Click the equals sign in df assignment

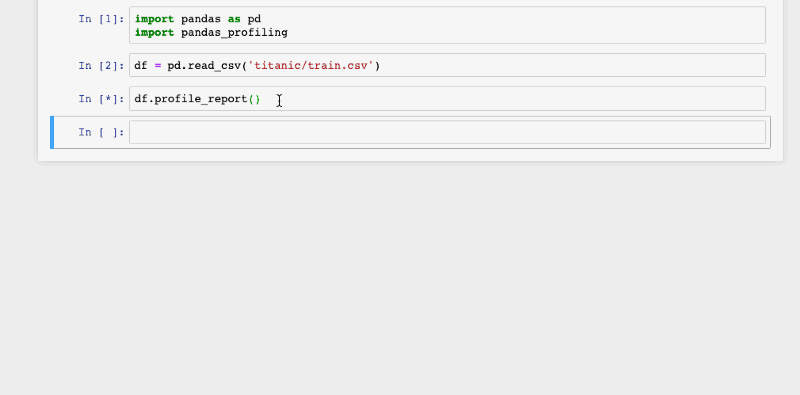click(158, 66)
